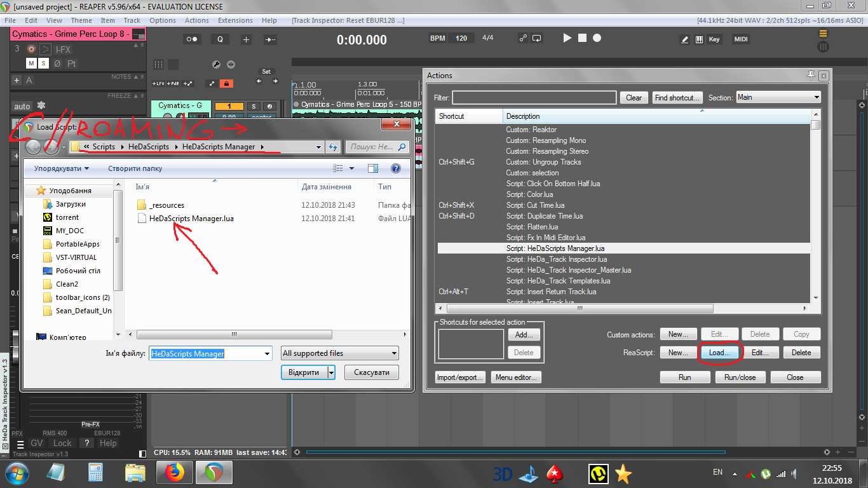Click the Stop button in transport

click(582, 38)
